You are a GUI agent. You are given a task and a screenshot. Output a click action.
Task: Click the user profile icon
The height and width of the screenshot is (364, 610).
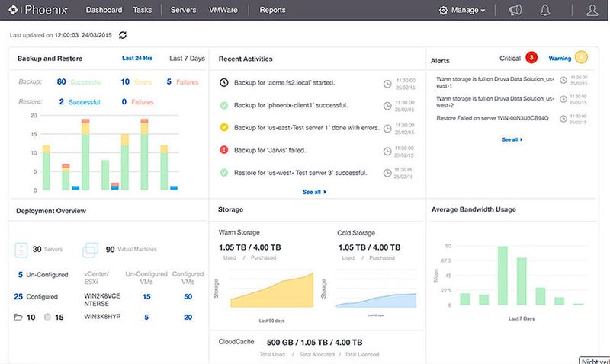pyautogui.click(x=592, y=11)
